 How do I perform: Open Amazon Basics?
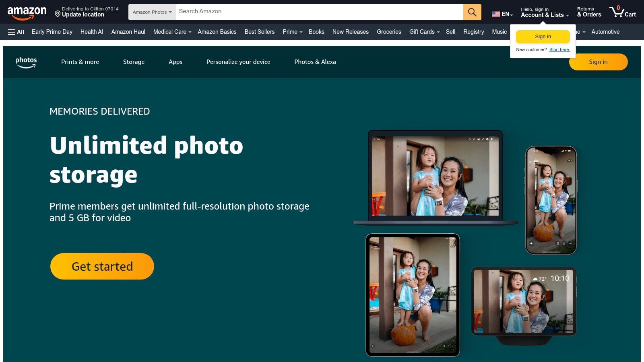click(217, 32)
